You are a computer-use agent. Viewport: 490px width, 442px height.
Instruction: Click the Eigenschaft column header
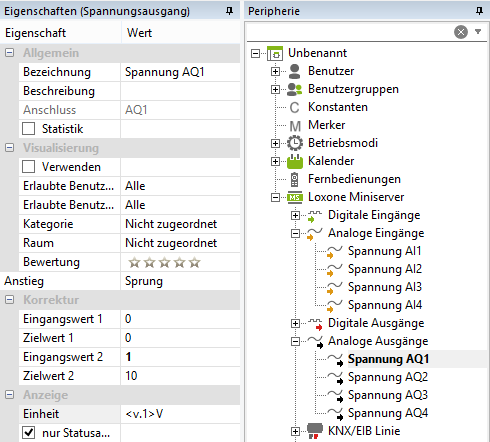tap(61, 33)
